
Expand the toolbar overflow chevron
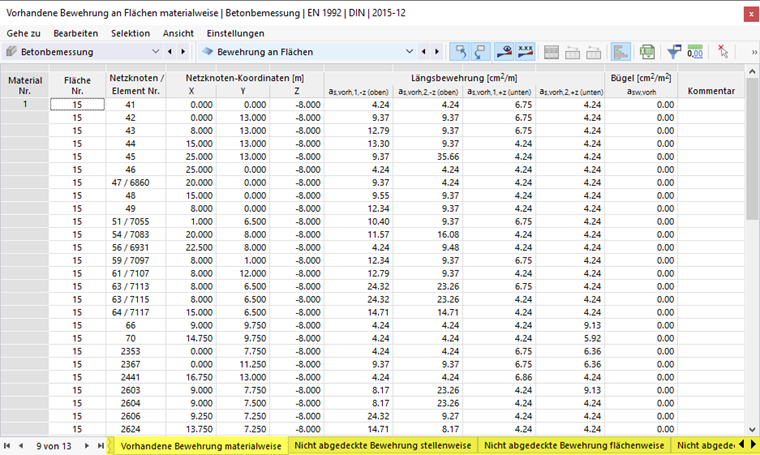pyautogui.click(x=754, y=52)
